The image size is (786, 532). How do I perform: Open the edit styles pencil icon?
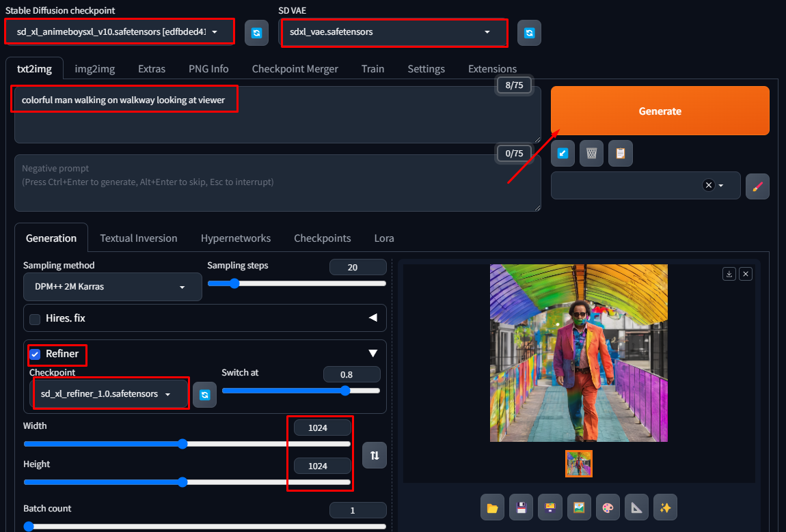point(757,186)
